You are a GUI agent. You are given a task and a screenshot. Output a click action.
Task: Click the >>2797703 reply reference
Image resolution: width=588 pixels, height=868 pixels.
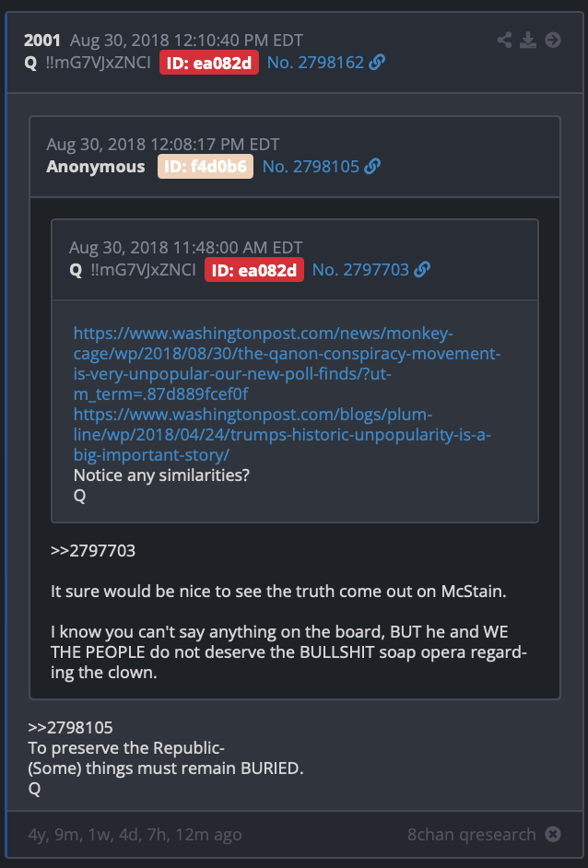(x=93, y=551)
